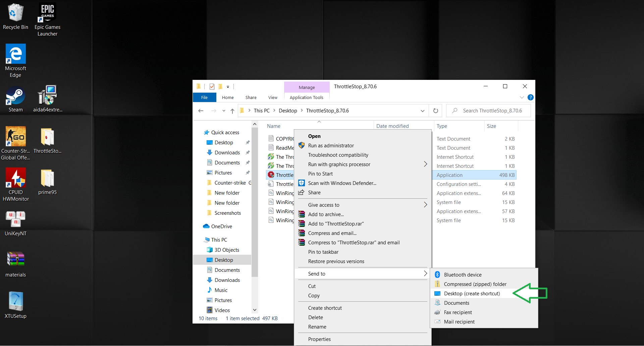Choose Pin to taskbar option

click(363, 252)
